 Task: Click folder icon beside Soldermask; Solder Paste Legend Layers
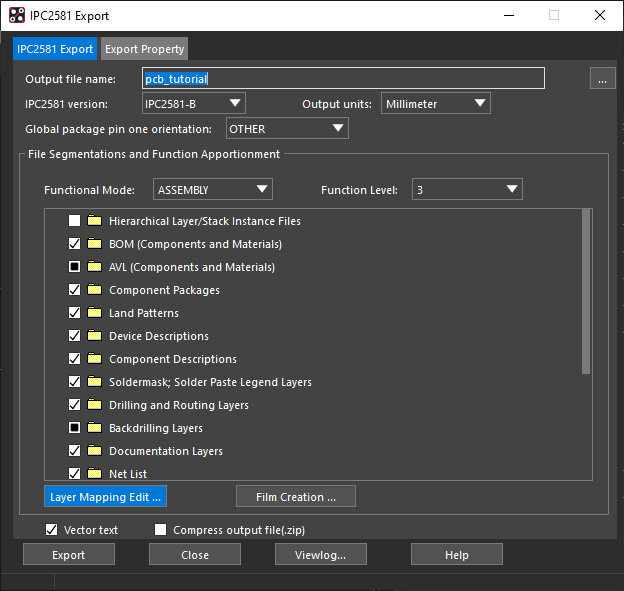94,382
